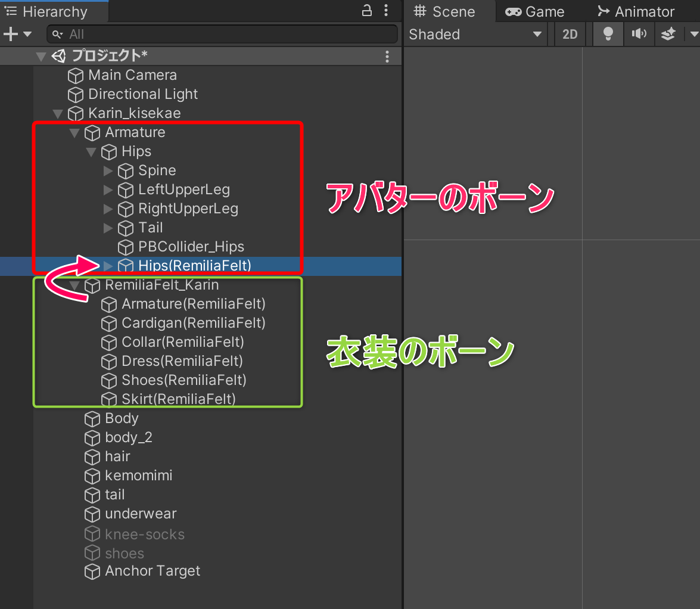Select Dress(RemiliaFelt) object
The image size is (700, 609).
(182, 361)
